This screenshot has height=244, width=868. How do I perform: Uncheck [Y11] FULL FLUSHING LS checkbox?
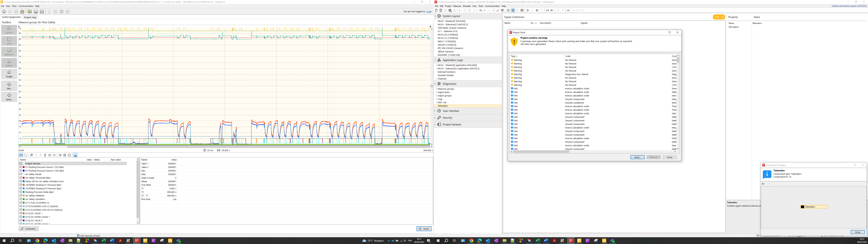tap(21, 202)
